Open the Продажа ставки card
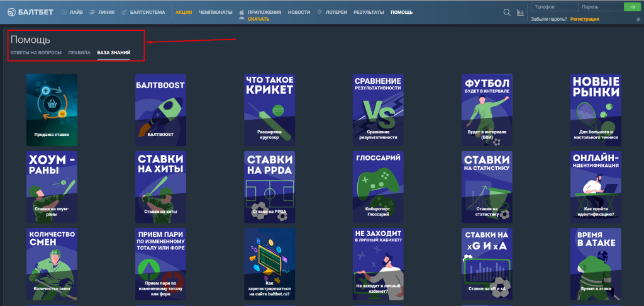Viewport: 644px width, 306px height. coord(52,110)
